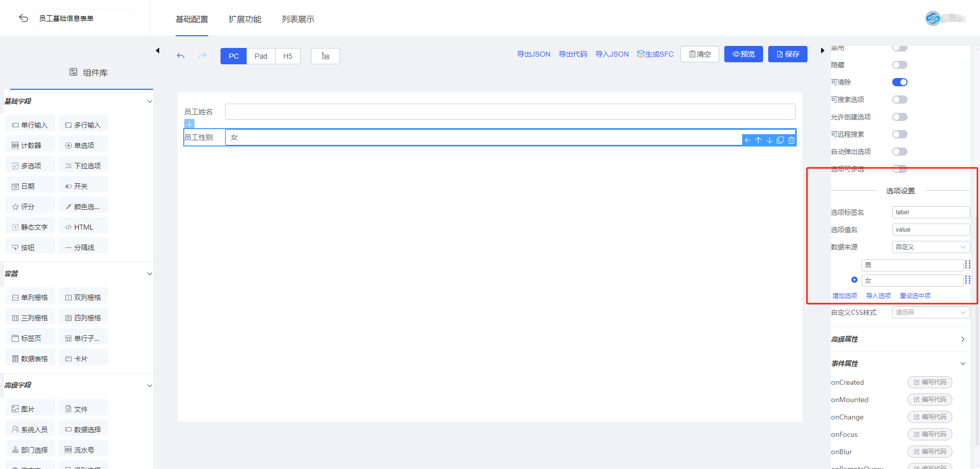The width and height of the screenshot is (980, 469).
Task: Click the back arrow beside form title
Action: [23, 18]
